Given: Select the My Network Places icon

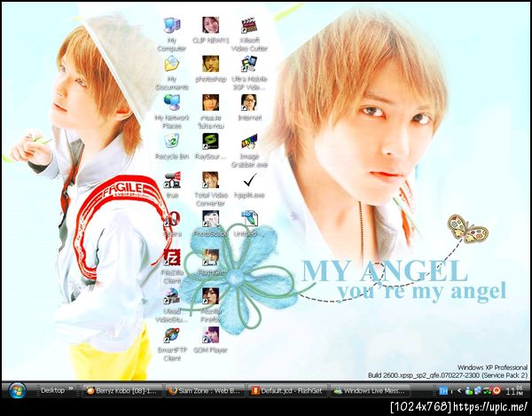Looking at the screenshot, I should point(172,103).
